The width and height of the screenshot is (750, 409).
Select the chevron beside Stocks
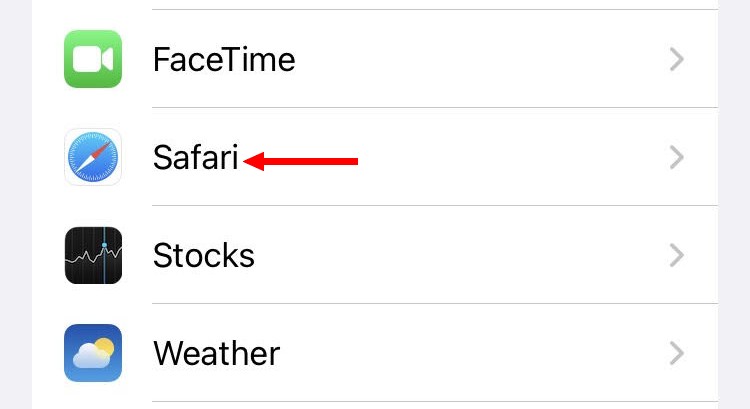pyautogui.click(x=676, y=255)
